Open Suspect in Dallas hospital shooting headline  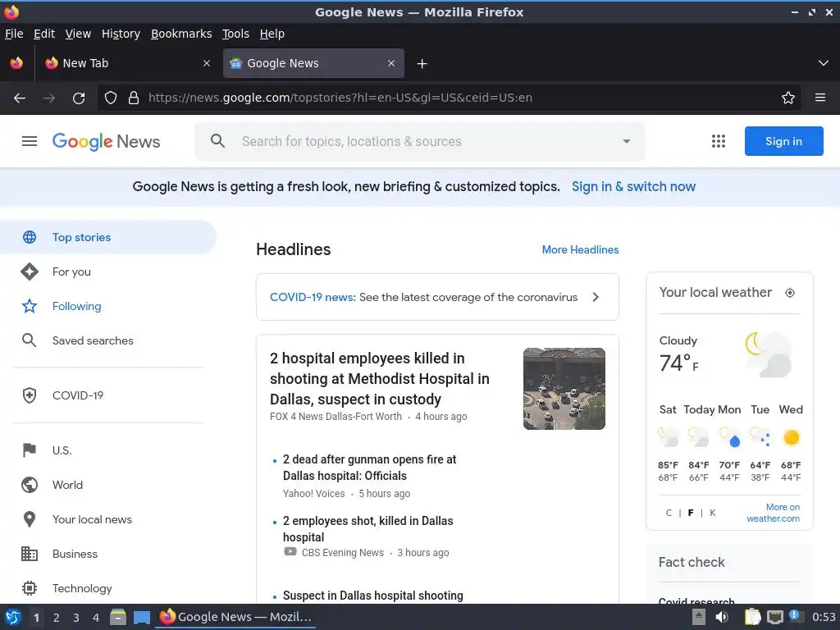coord(373,596)
